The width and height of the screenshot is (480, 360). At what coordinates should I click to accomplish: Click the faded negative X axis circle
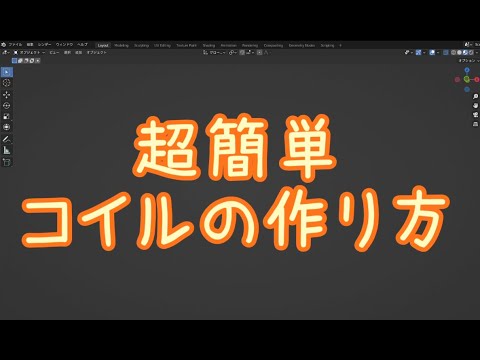457,79
